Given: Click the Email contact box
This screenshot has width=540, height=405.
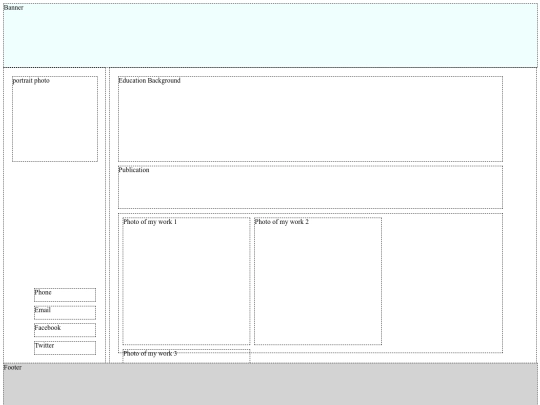Looking at the screenshot, I should pyautogui.click(x=65, y=313).
